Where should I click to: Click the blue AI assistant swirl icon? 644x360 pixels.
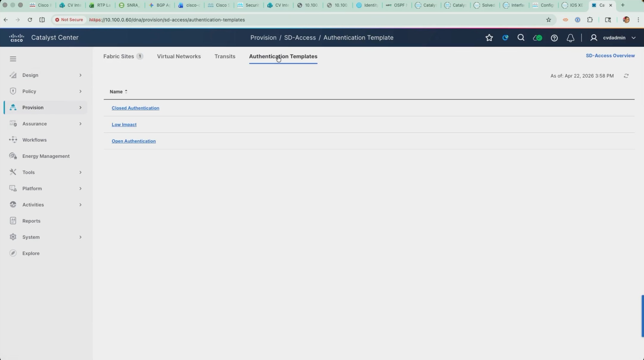[505, 38]
